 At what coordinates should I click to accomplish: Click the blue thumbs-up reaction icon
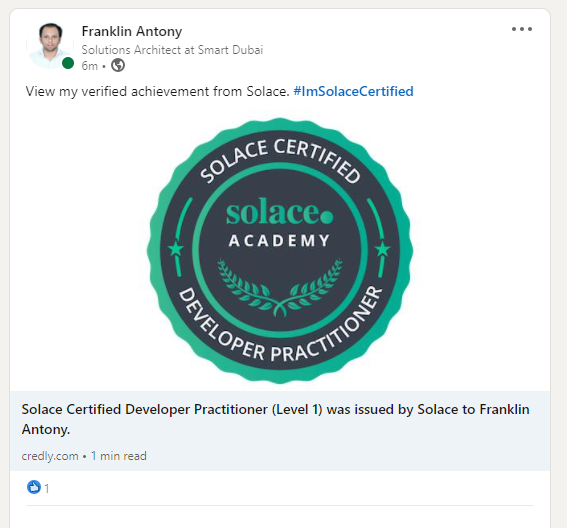(x=34, y=487)
